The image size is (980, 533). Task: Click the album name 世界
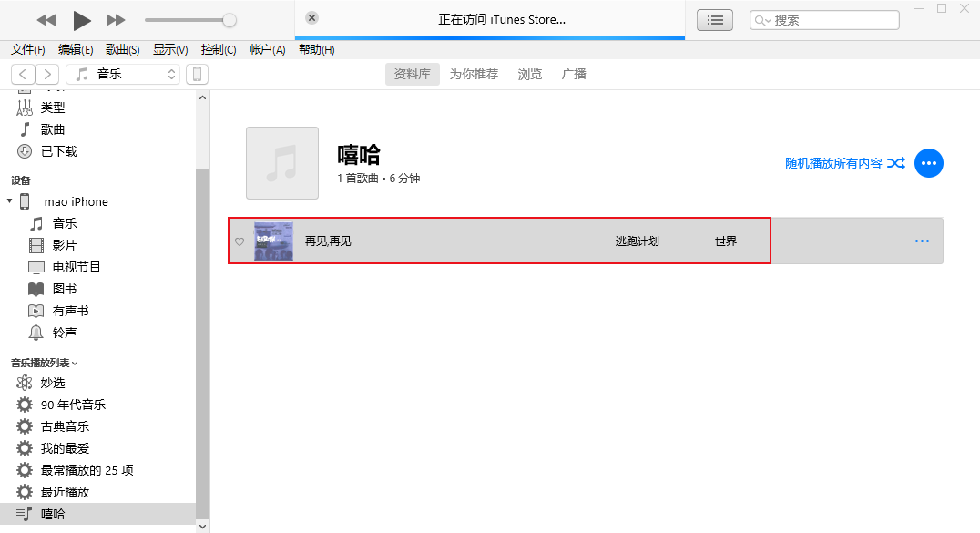click(x=726, y=241)
